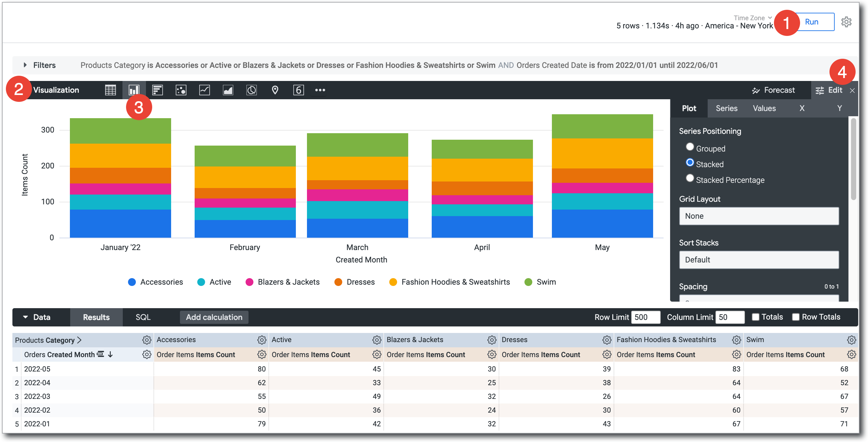Switch to the Series tab
This screenshot has width=868, height=442.
click(x=727, y=108)
